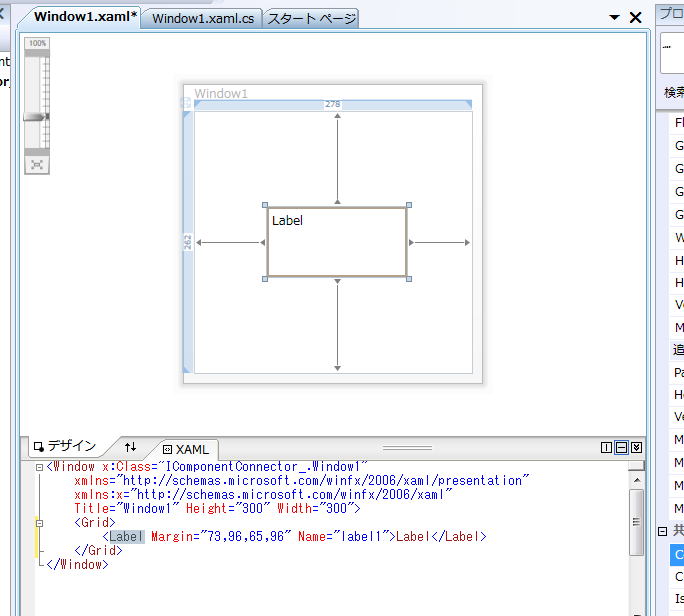
Task: Collapse the property category in Properties panel
Action: coord(662,531)
